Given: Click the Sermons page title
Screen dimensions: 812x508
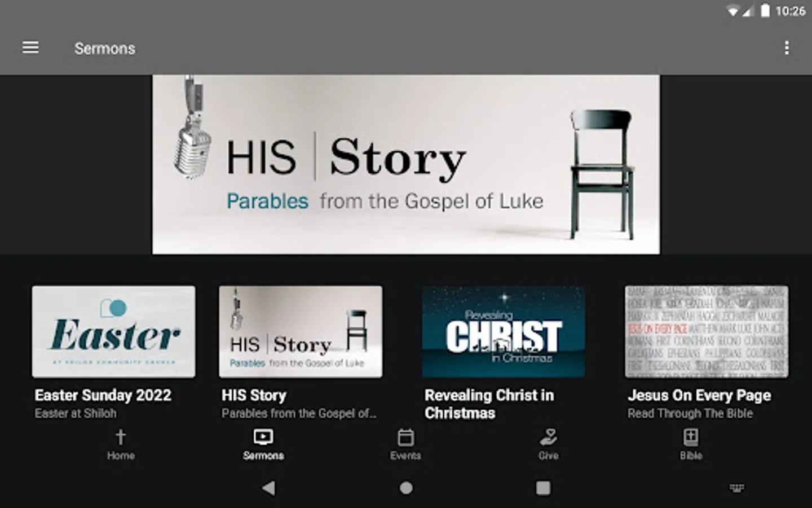Looking at the screenshot, I should point(105,49).
